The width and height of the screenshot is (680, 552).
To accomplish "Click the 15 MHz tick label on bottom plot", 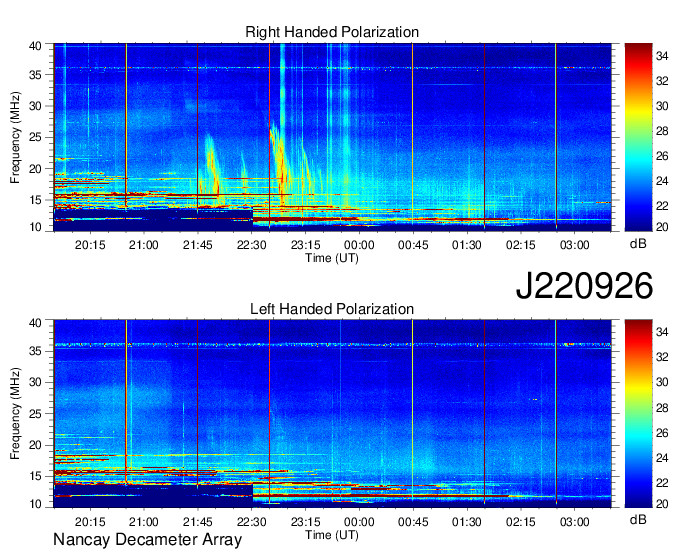I will pyautogui.click(x=36, y=476).
